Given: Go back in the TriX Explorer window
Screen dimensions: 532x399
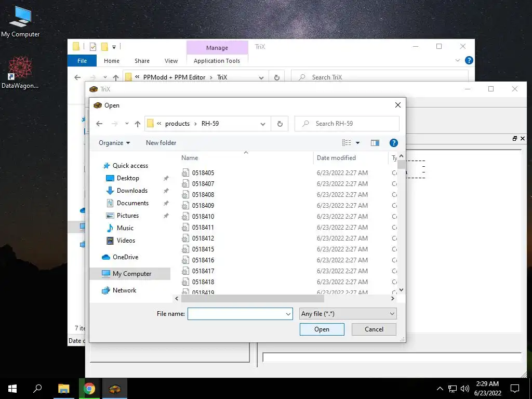Looking at the screenshot, I should [77, 77].
